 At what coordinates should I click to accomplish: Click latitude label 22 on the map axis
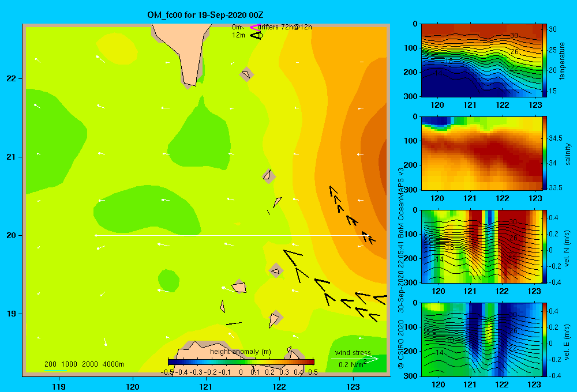[12, 78]
